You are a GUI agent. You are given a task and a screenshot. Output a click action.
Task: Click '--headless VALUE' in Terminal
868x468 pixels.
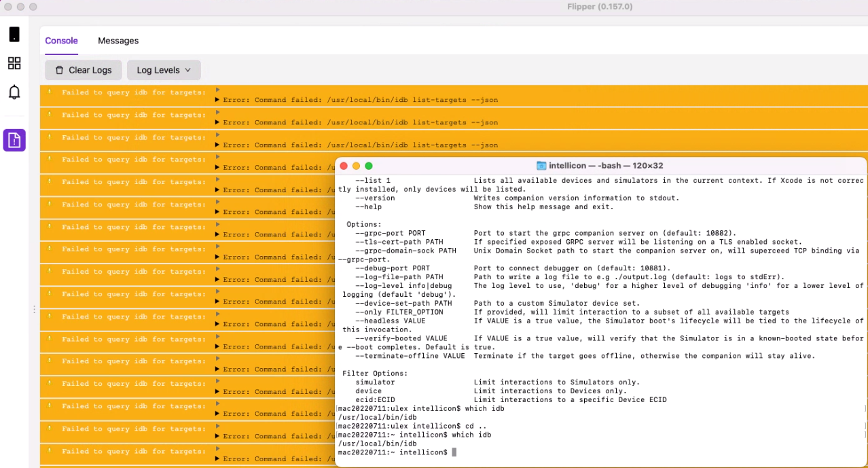391,321
